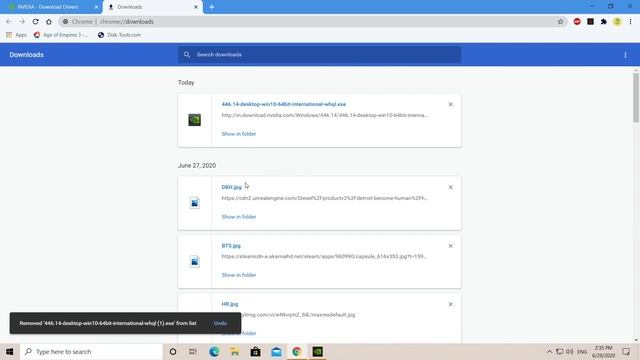Open Task View on the taskbar

(193, 351)
